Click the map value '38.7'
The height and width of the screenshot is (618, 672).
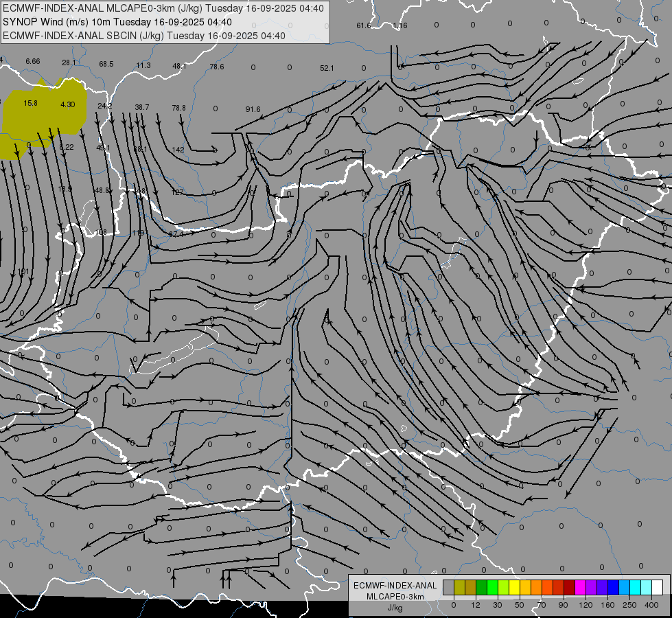(142, 107)
